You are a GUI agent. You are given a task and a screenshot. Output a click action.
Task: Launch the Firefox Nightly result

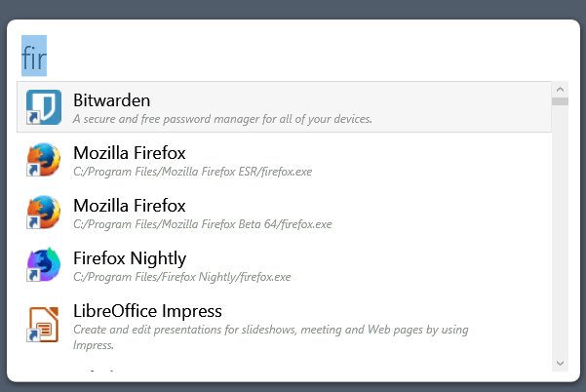[x=284, y=264]
